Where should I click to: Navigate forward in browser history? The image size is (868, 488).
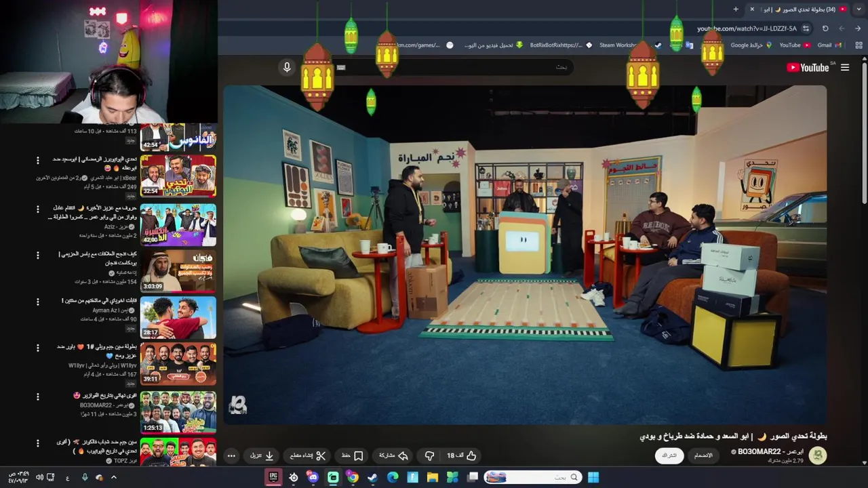coord(842,28)
